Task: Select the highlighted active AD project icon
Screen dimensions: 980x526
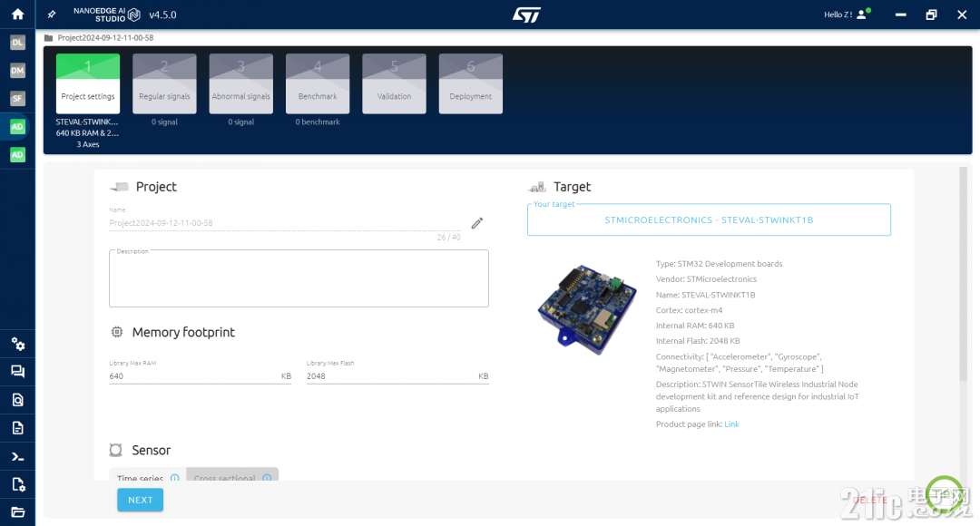Action: pos(17,127)
